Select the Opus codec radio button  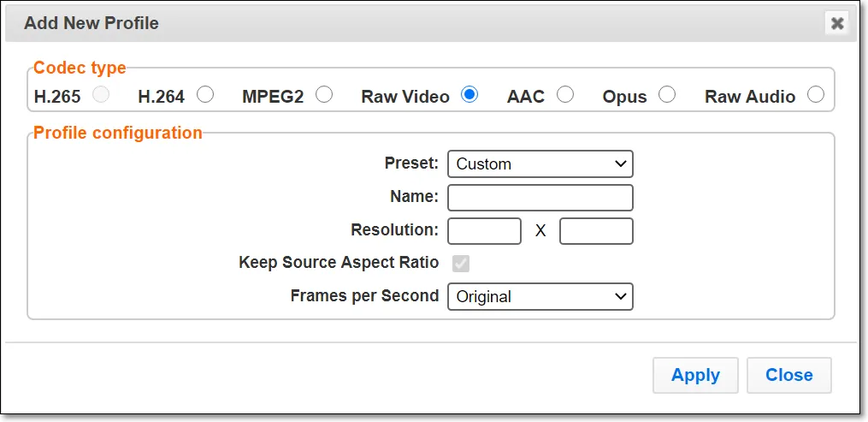pos(667,95)
